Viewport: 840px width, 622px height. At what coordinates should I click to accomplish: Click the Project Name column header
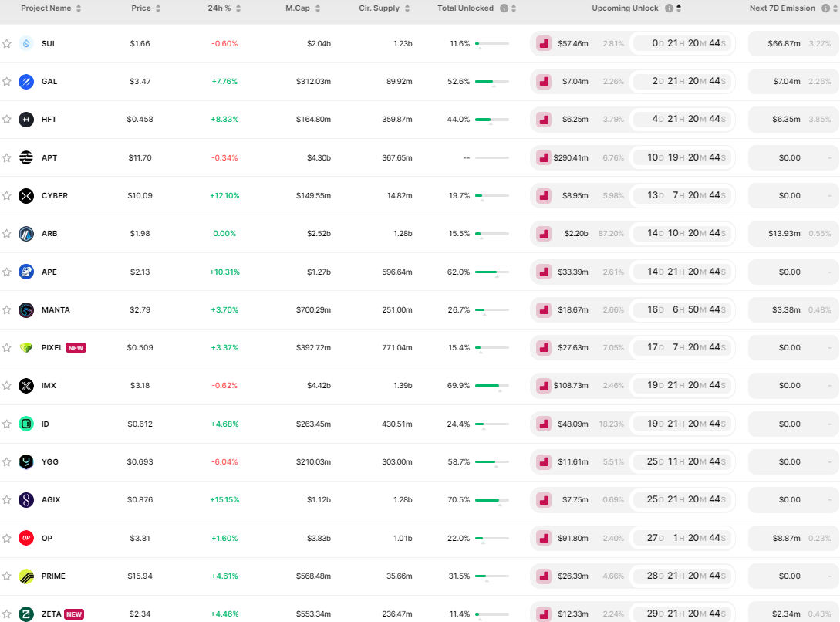point(46,8)
